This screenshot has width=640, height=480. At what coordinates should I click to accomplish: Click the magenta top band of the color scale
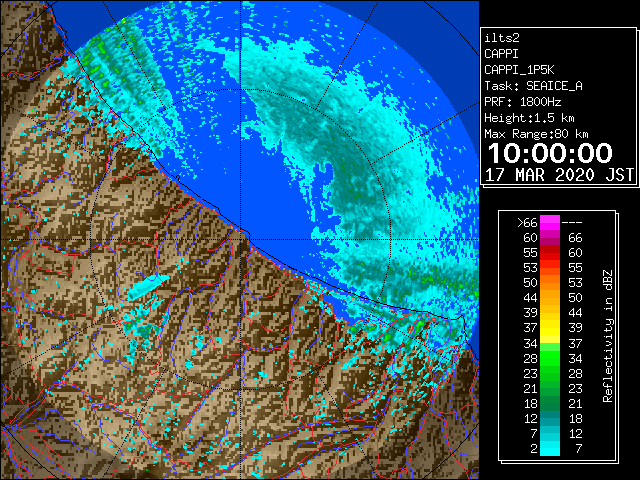[x=550, y=223]
